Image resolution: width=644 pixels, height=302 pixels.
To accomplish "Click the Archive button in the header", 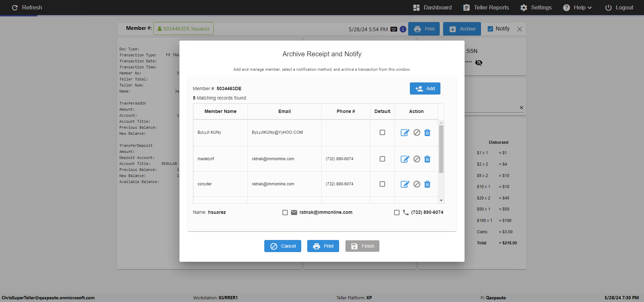I will (x=462, y=29).
